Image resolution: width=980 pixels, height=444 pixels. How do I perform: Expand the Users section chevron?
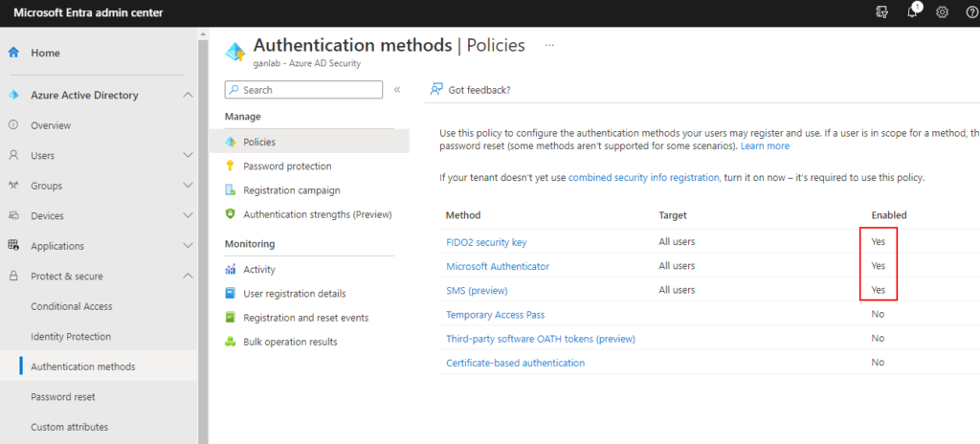(x=188, y=155)
